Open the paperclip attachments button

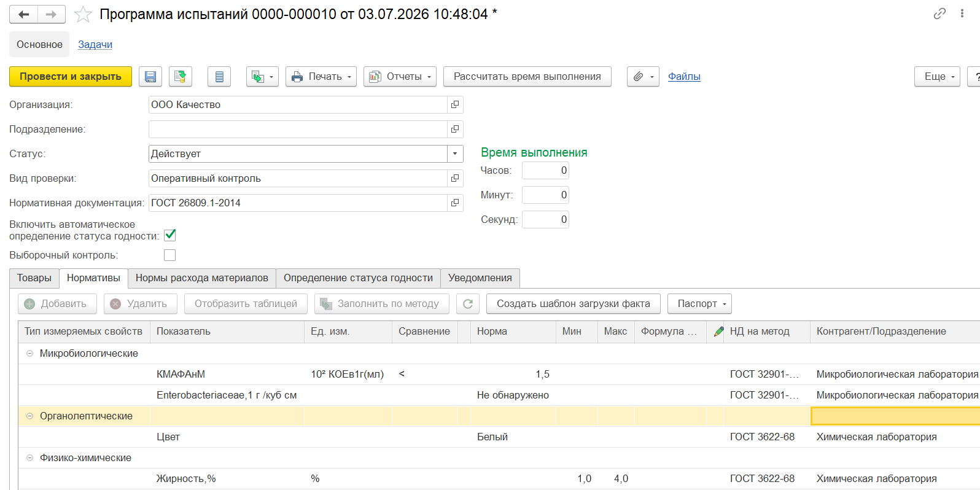click(643, 77)
